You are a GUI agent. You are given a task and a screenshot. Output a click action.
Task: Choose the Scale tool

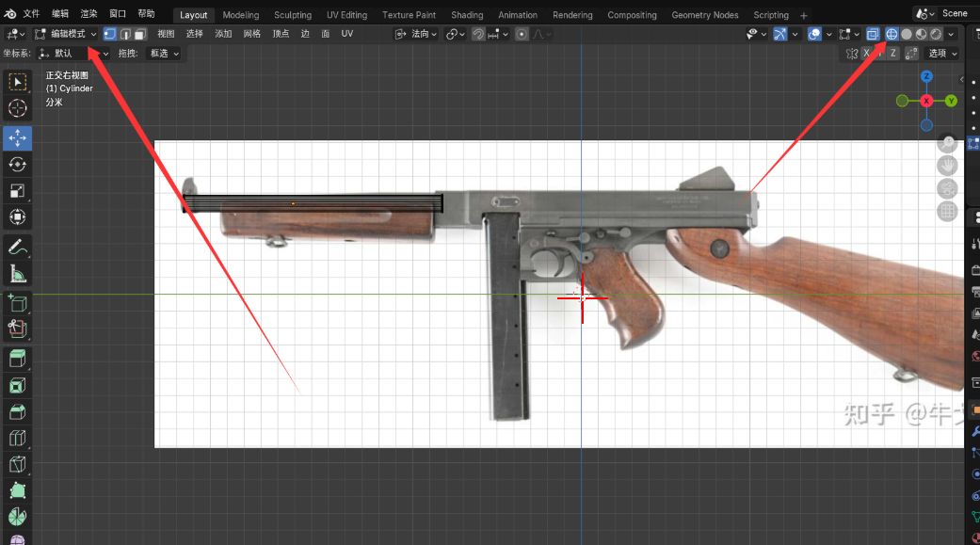point(17,191)
